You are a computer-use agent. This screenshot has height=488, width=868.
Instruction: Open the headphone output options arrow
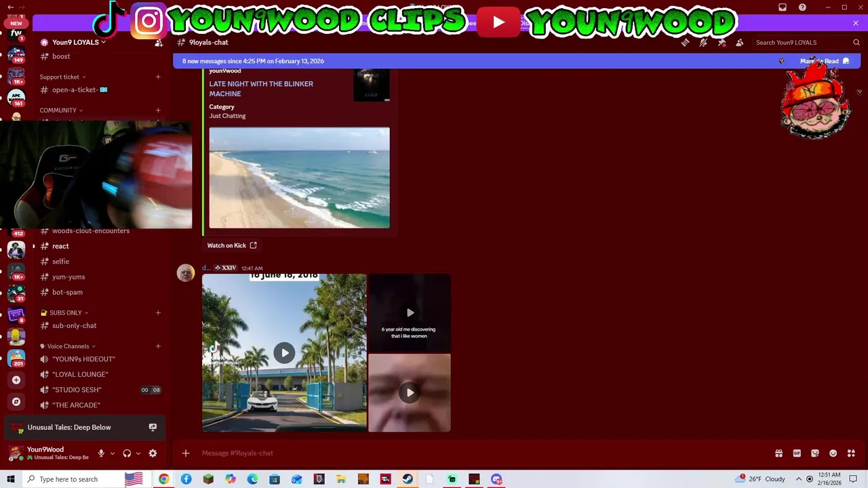(x=138, y=453)
